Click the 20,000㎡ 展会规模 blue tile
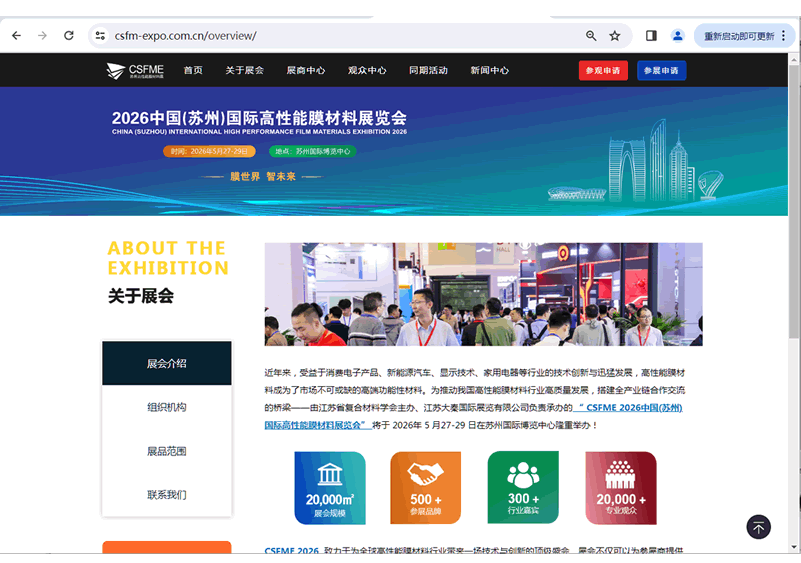This screenshot has width=801, height=563. click(x=330, y=488)
